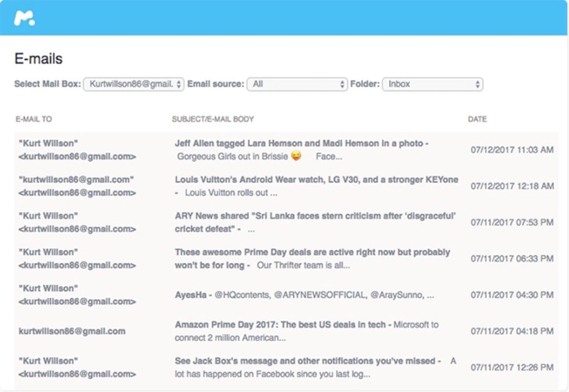The image size is (569, 392).
Task: Click the SUBJECT/E-MAIL BODY column header
Action: tap(213, 119)
